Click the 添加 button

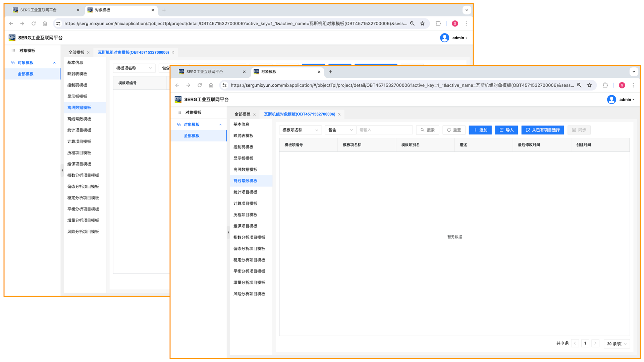pos(480,130)
